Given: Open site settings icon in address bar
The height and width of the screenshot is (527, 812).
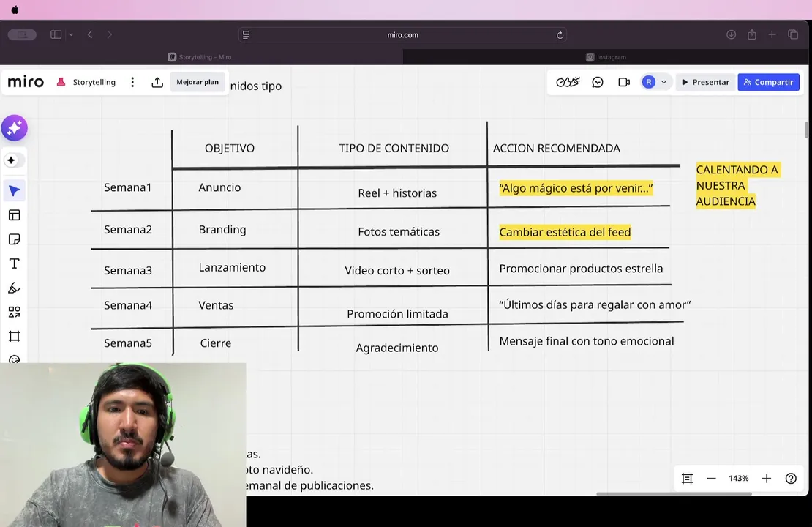Looking at the screenshot, I should (246, 34).
